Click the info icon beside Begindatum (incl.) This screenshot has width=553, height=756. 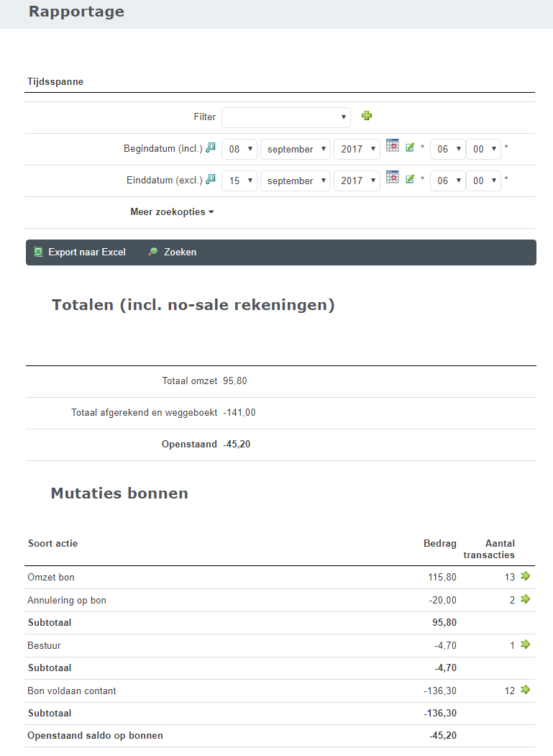[x=210, y=147]
